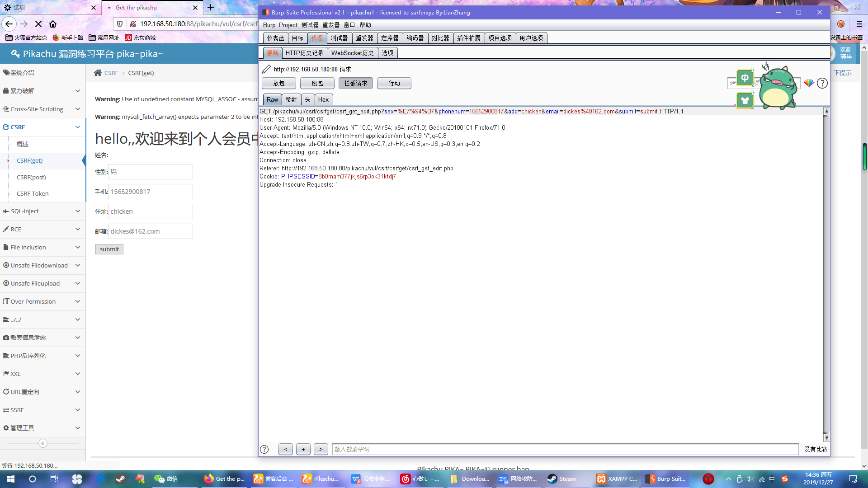The height and width of the screenshot is (488, 868).
Task: Click the pencil edit icon beside request URL
Action: tap(266, 69)
